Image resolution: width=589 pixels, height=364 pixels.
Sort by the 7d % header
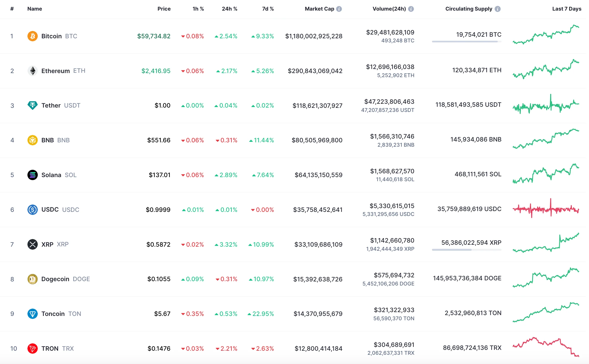click(268, 9)
